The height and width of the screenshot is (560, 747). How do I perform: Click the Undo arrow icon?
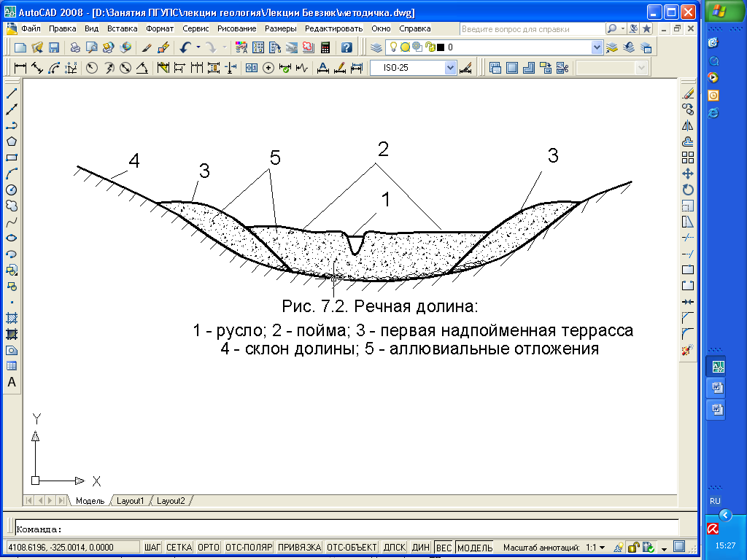coord(185,47)
